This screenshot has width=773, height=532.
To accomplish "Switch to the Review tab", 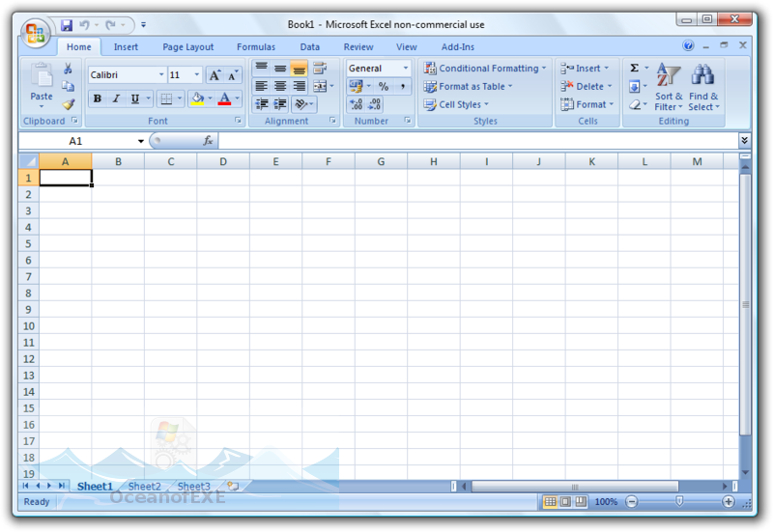I will [x=358, y=47].
